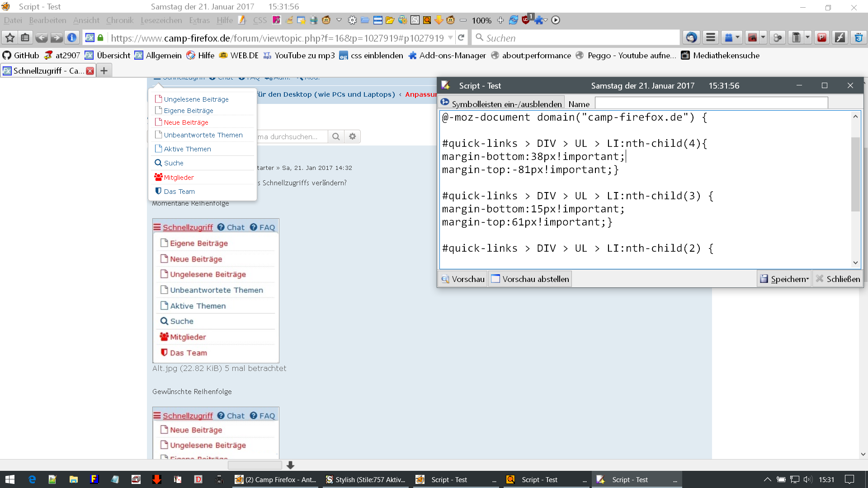Click the gear icon next to forum search
The height and width of the screenshot is (488, 868).
(353, 136)
